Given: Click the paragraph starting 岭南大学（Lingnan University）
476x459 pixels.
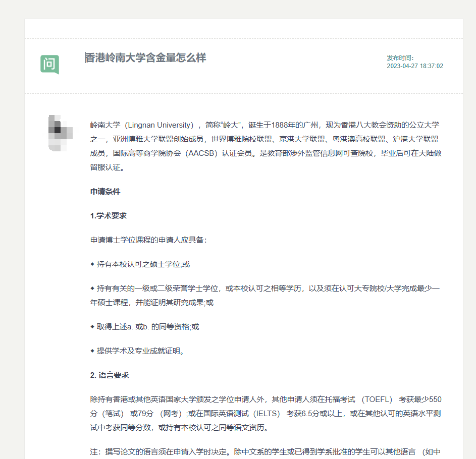Looking at the screenshot, I should (266, 146).
